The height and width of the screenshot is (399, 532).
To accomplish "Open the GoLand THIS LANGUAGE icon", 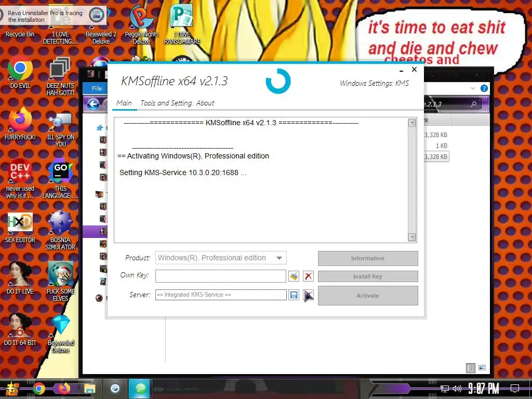I will click(x=60, y=178).
